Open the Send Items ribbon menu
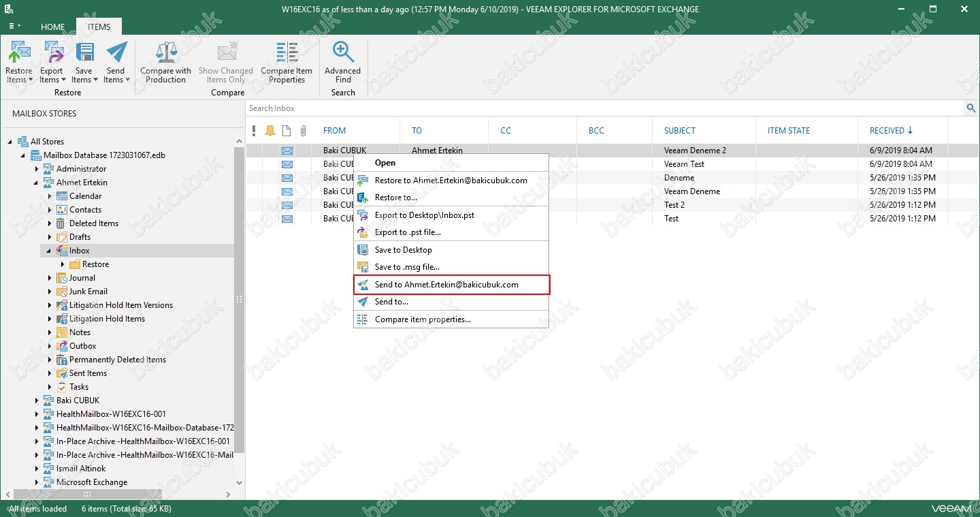 (116, 62)
